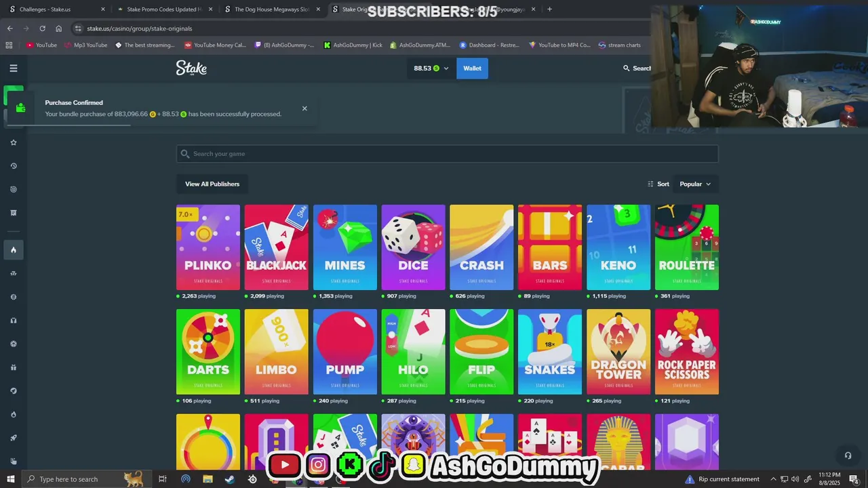Click the blue Wallet button
This screenshot has height=488, width=868.
[472, 68]
